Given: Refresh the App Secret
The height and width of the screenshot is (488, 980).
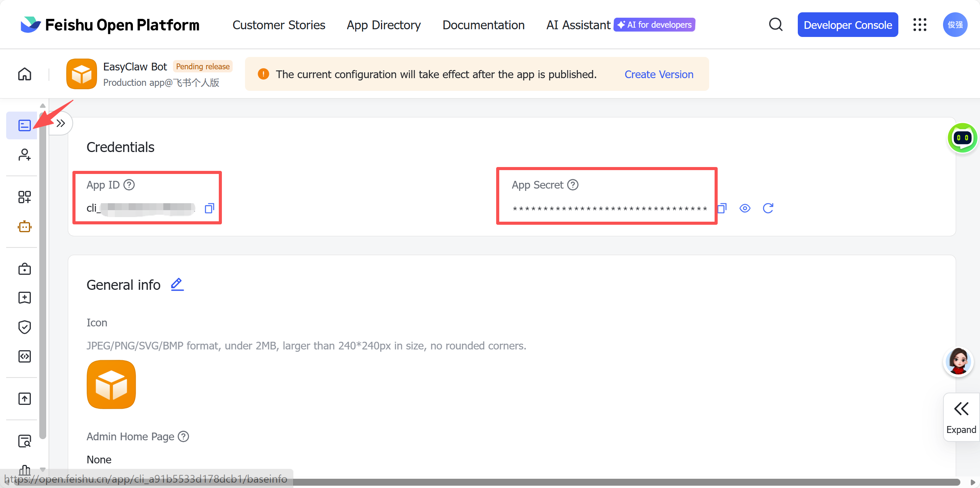Looking at the screenshot, I should [x=768, y=208].
